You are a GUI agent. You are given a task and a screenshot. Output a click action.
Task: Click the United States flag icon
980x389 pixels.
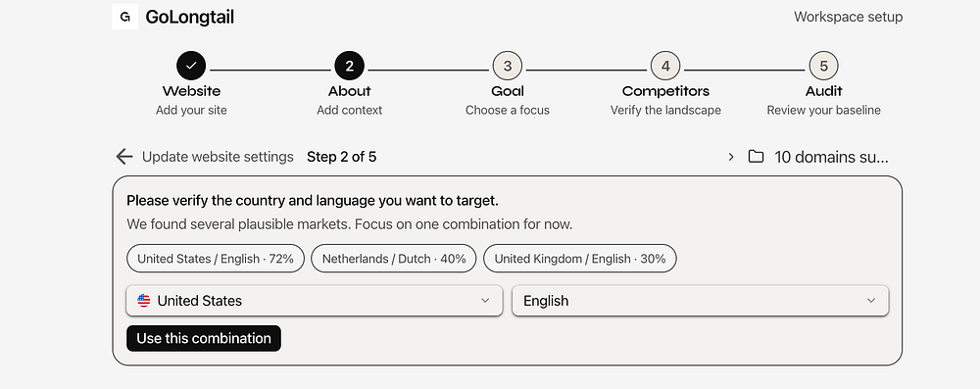[144, 301]
